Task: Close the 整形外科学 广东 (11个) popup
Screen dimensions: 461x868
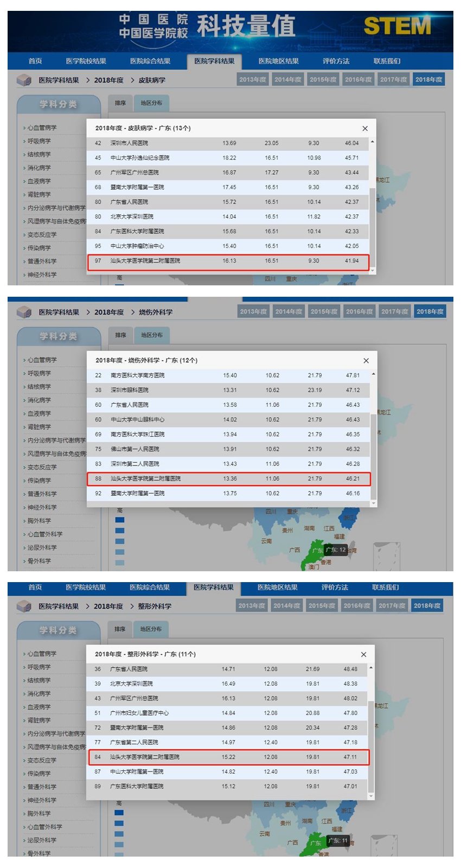Action: tap(364, 655)
